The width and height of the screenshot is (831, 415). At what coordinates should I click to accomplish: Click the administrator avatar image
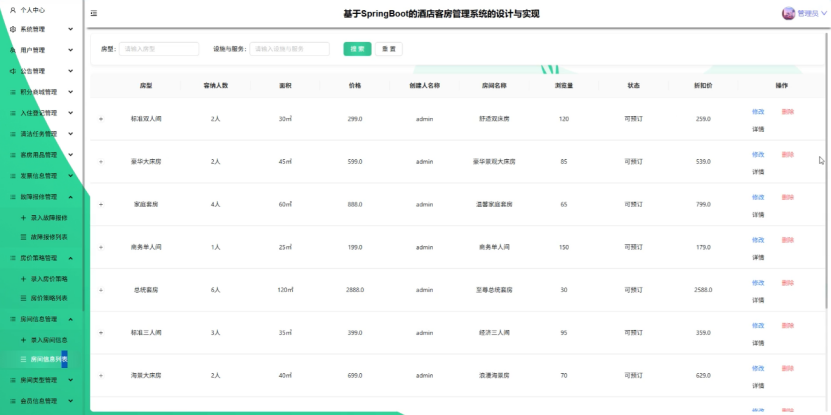tap(788, 14)
